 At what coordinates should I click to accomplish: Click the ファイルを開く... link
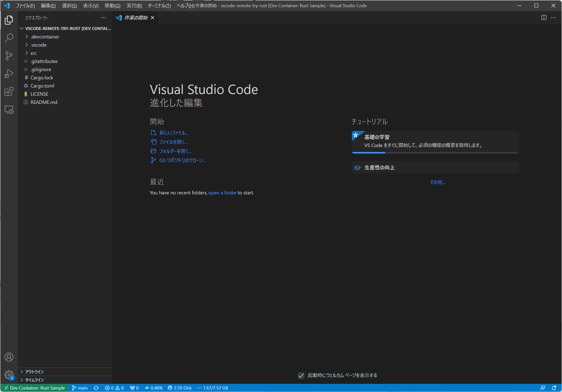173,142
